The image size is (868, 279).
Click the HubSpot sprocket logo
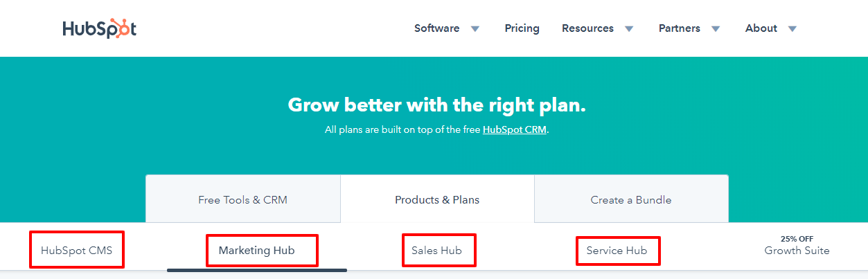point(99,28)
